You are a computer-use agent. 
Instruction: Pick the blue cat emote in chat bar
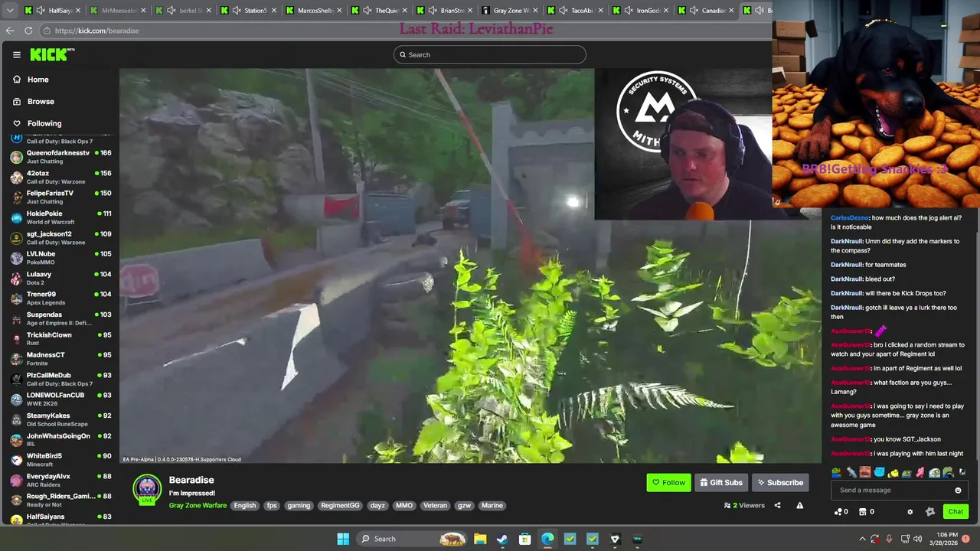pyautogui.click(x=879, y=472)
